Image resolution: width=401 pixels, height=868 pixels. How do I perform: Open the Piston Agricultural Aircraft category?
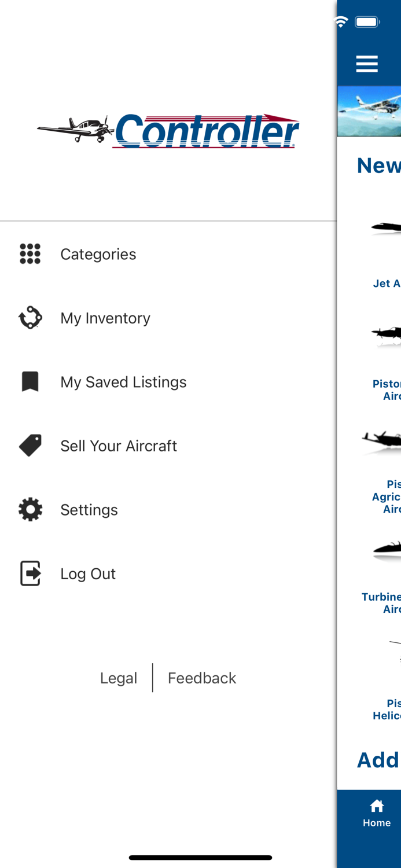coord(387,457)
